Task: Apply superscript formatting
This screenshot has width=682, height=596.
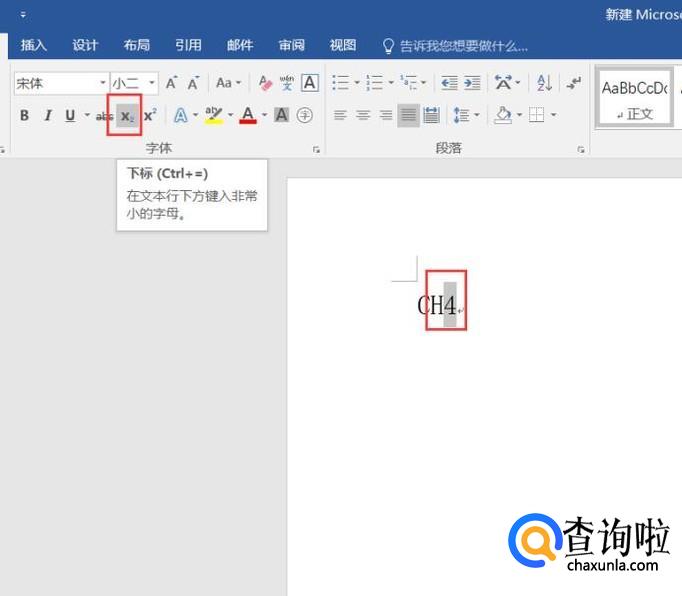Action: tap(149, 116)
